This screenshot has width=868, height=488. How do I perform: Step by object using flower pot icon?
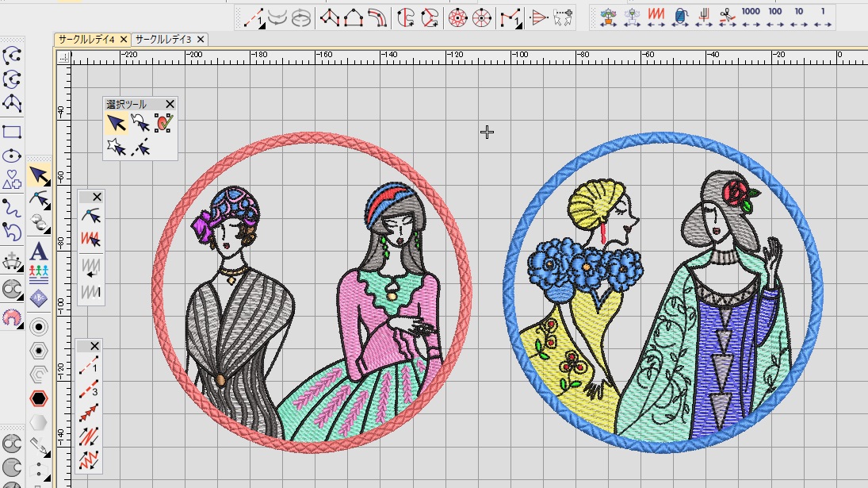pyautogui.click(x=608, y=17)
